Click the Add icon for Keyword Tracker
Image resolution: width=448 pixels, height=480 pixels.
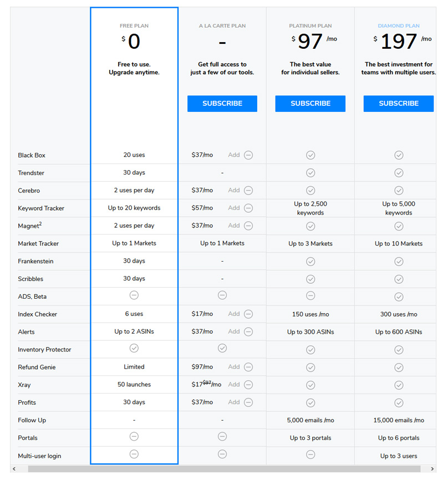pos(248,208)
